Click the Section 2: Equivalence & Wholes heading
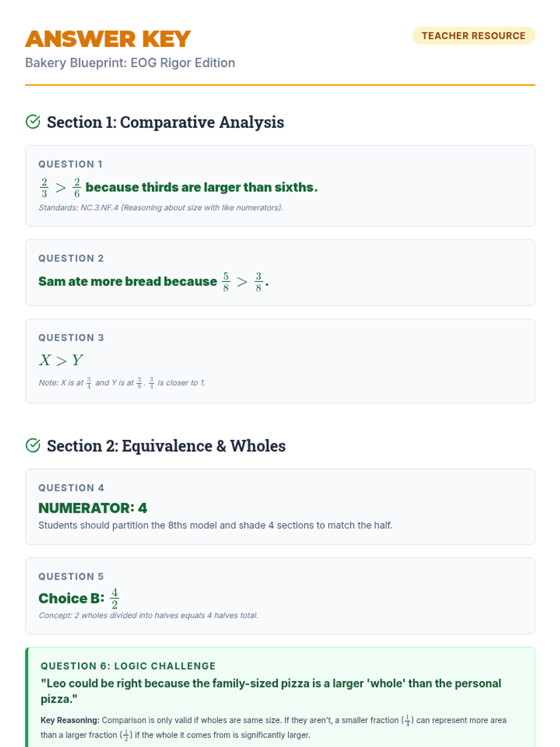This screenshot has height=747, width=560. click(166, 446)
